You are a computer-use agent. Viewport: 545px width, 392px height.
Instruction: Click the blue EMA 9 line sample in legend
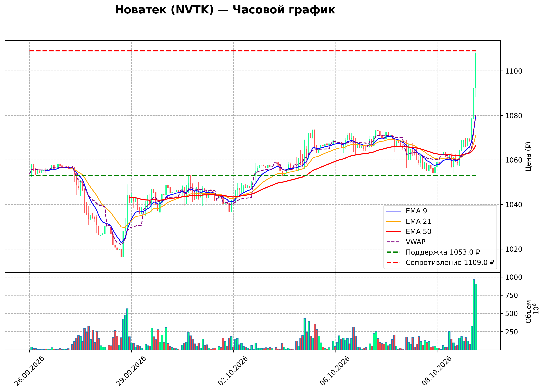pyautogui.click(x=393, y=211)
